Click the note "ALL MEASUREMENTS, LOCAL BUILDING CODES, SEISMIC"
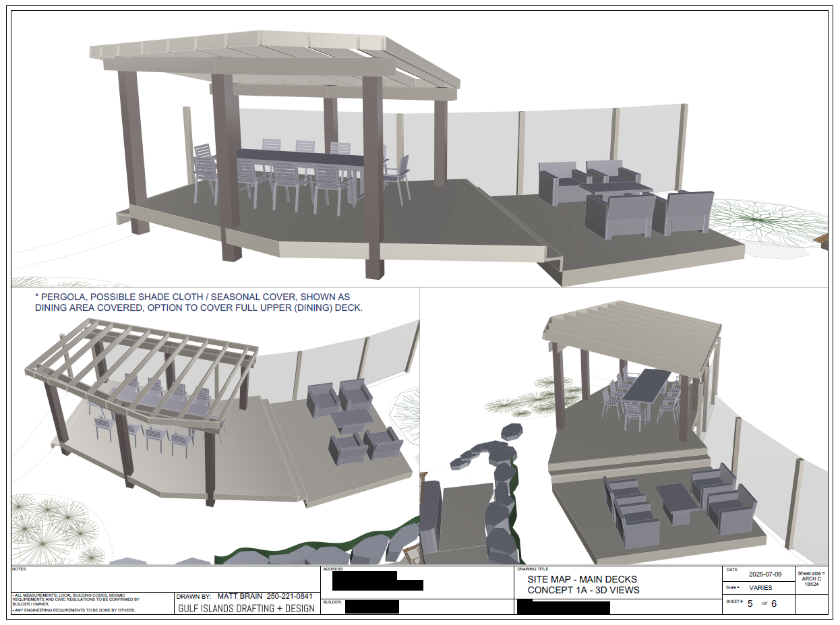The image size is (840, 625). (70, 595)
